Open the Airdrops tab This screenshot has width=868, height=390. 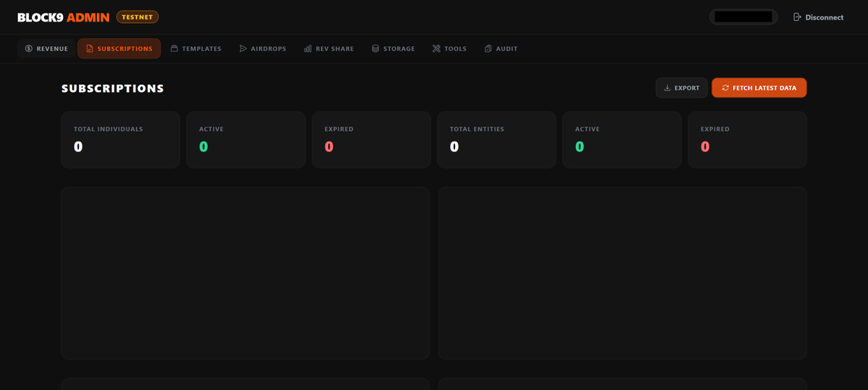click(x=263, y=48)
